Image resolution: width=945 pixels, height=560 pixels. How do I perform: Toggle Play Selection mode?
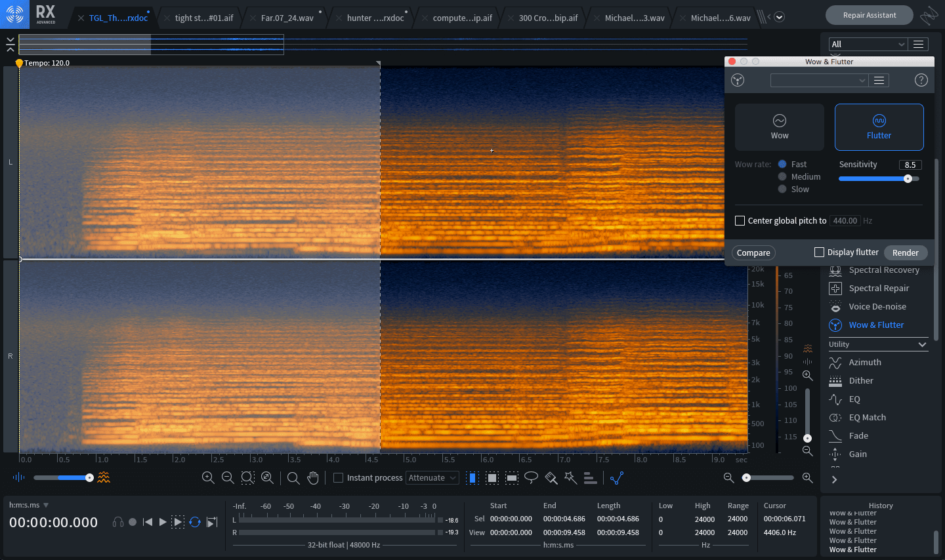pyautogui.click(x=178, y=522)
